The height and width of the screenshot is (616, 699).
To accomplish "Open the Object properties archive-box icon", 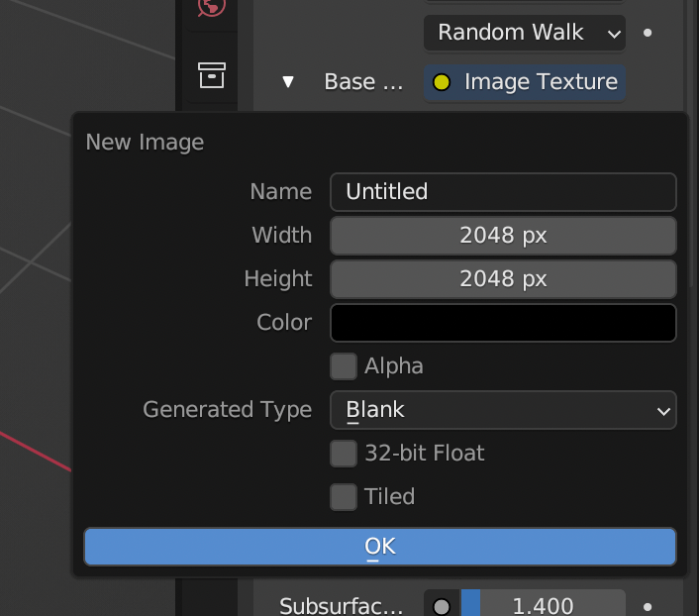I will pos(211,75).
